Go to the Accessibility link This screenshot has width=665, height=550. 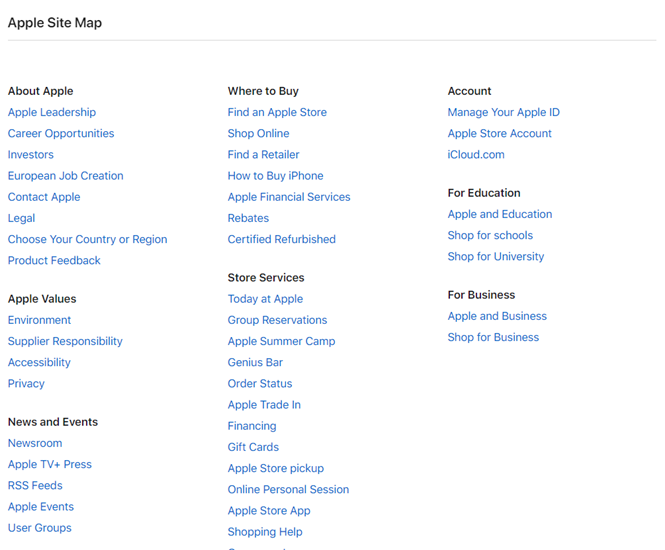tap(39, 363)
